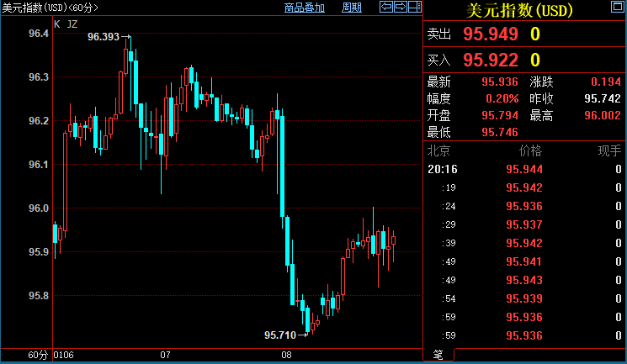
Task: Open the 周期 period selector
Action: pos(352,8)
